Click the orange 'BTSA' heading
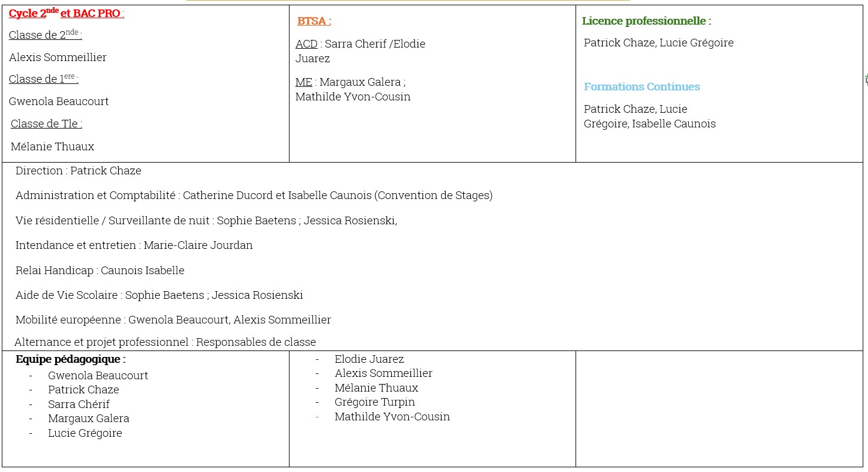Screen dimensions: 868x472 pos(314,21)
